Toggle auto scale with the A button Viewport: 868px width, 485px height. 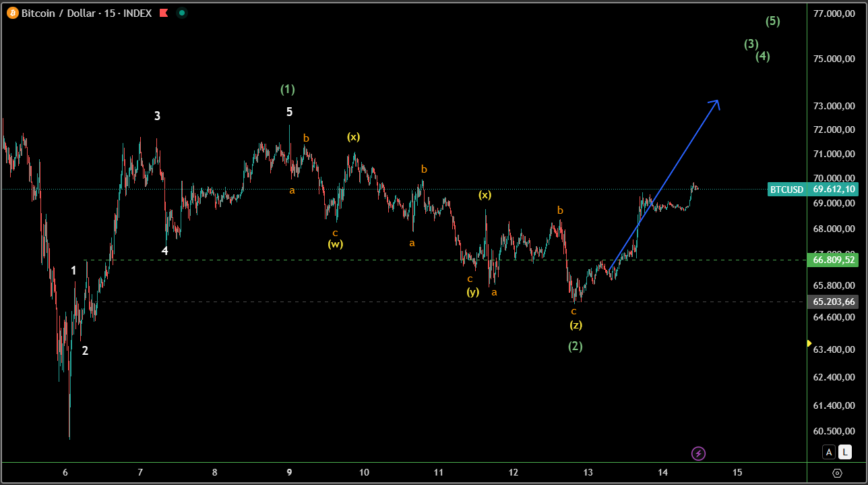(x=829, y=453)
